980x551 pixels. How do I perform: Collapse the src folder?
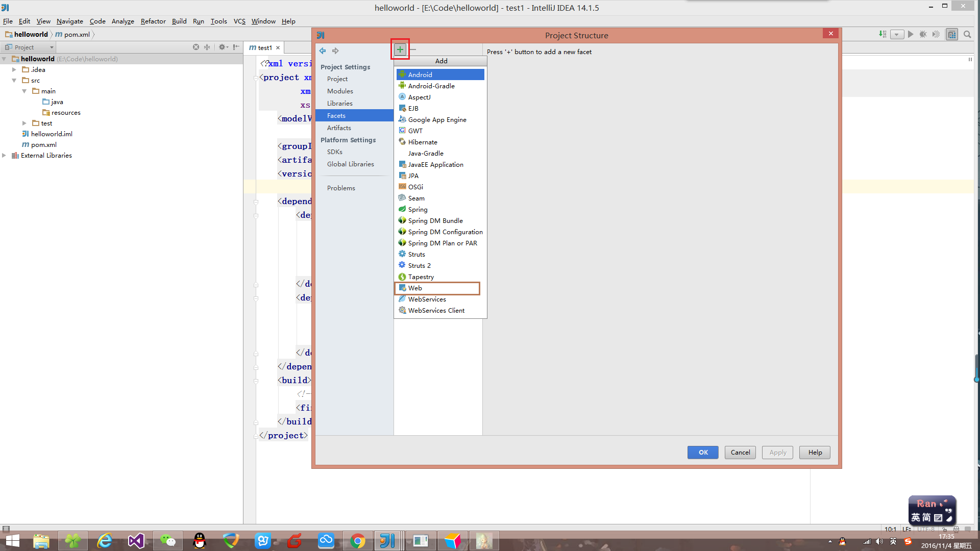click(x=14, y=81)
